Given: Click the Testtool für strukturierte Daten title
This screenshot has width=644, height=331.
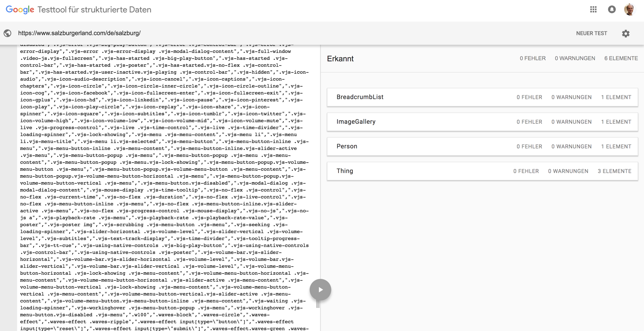Looking at the screenshot, I should tap(94, 10).
